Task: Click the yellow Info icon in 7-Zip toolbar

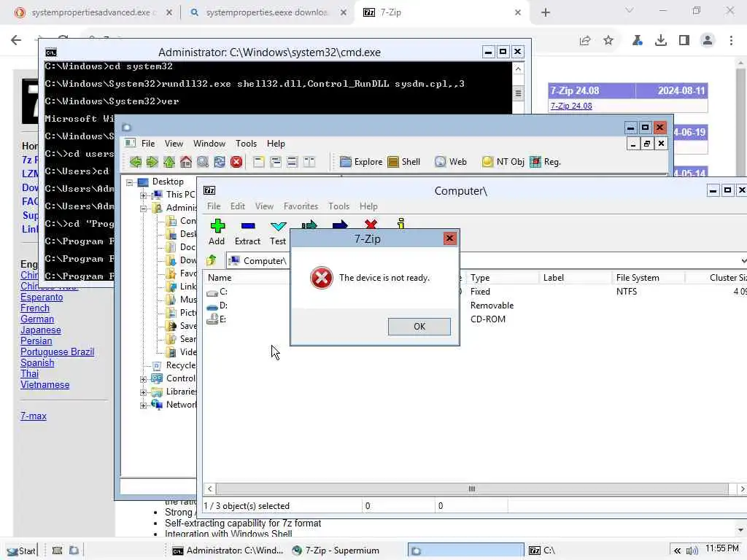Action: point(401,223)
